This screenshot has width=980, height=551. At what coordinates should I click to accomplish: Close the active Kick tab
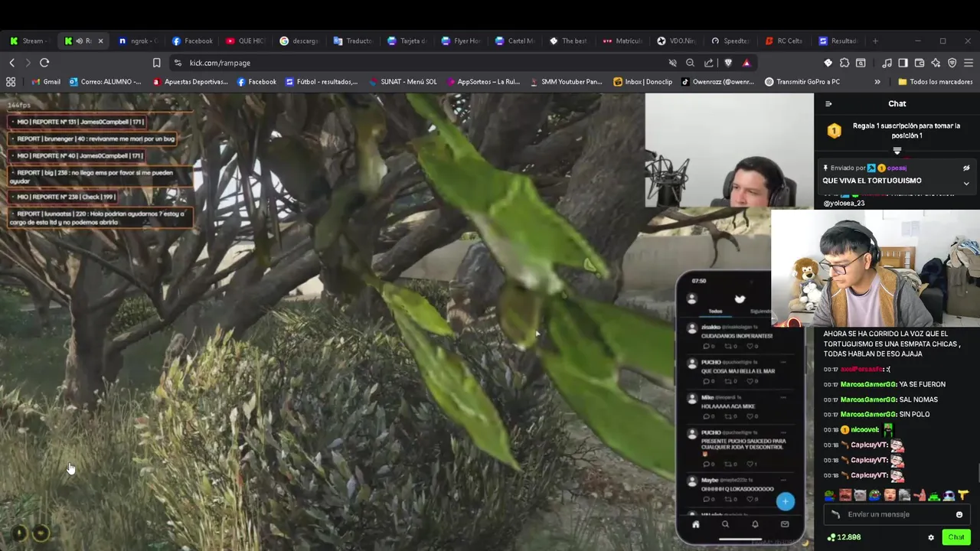(x=100, y=41)
